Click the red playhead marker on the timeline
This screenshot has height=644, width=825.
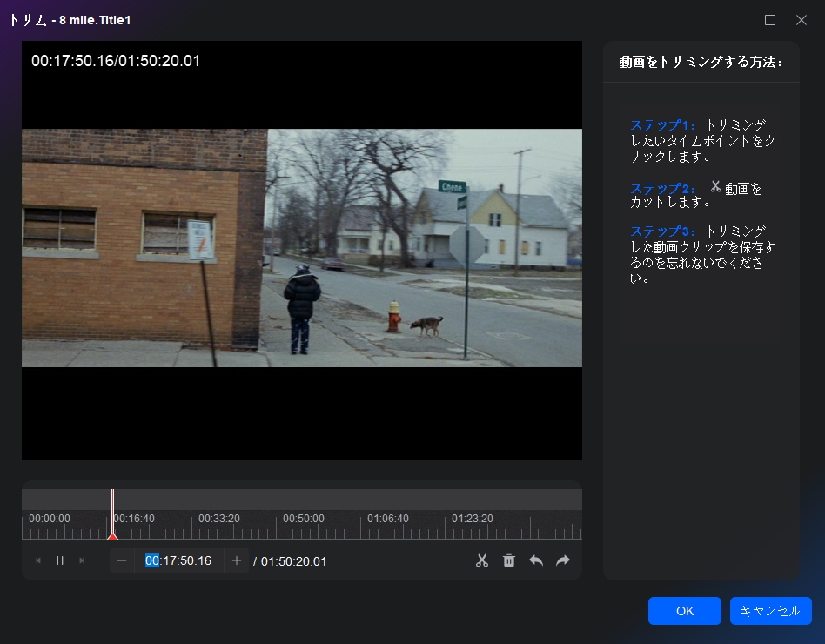(x=112, y=536)
